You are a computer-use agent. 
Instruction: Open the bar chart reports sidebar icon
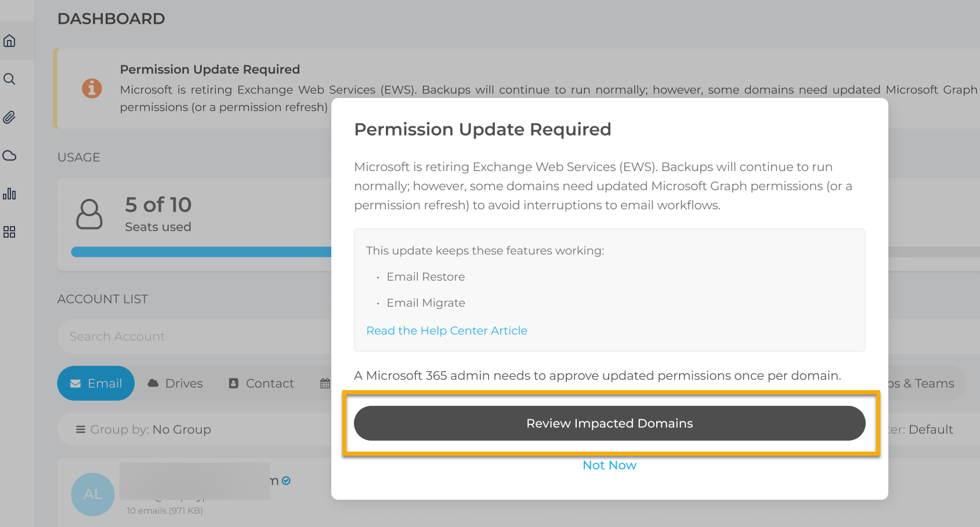pyautogui.click(x=9, y=194)
